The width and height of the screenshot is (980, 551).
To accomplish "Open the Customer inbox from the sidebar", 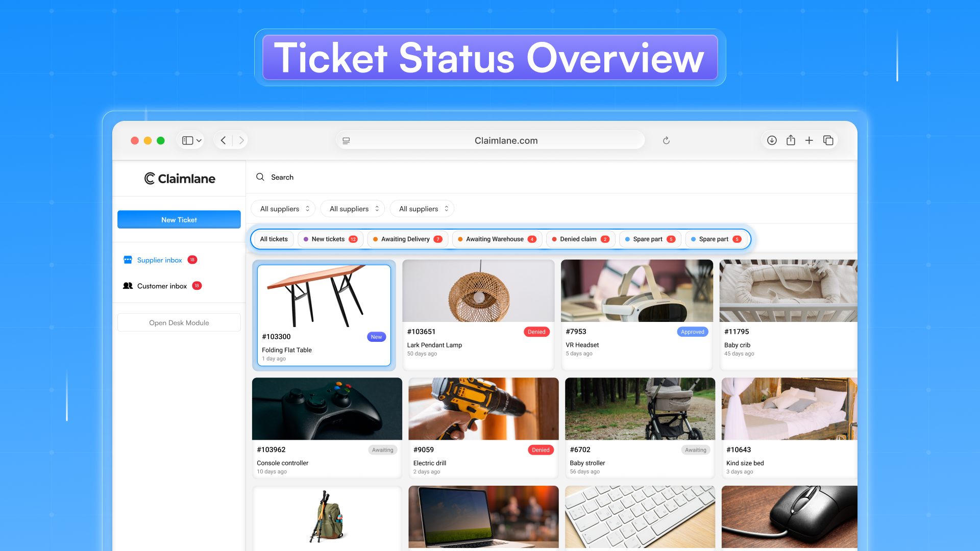I will tap(161, 286).
